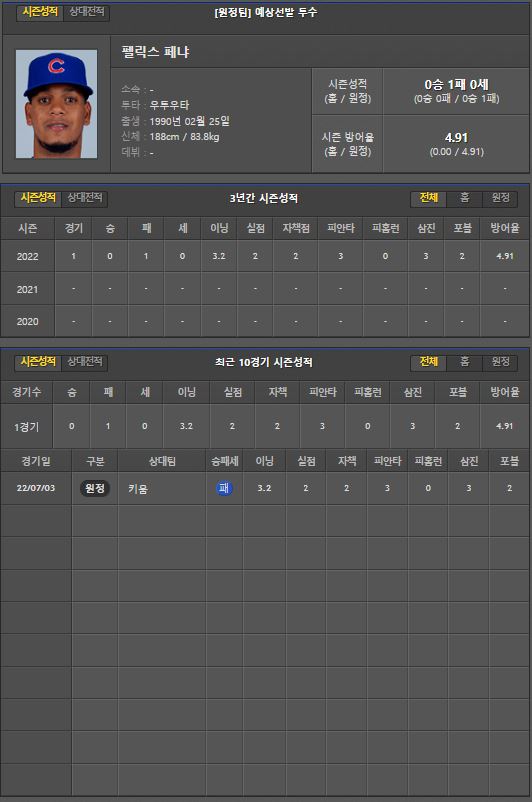
Task: Select 시즌성적 tab in 3-year stats section
Action: coord(38,198)
